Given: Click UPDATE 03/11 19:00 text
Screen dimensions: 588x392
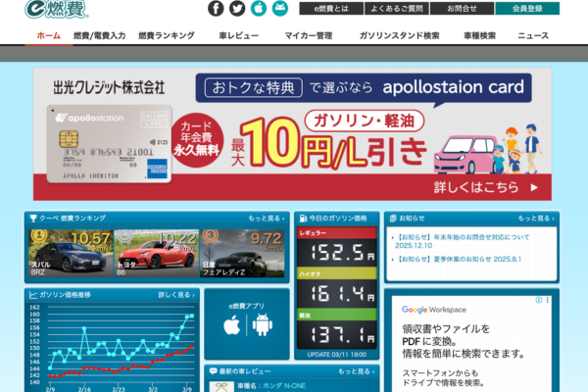Looking at the screenshot, I should click(x=337, y=355).
